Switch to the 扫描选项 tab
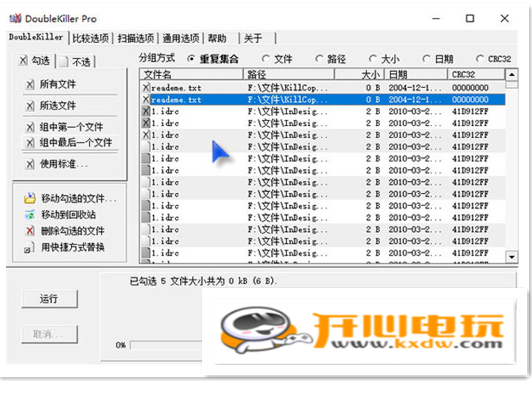This screenshot has width=532, height=399. point(136,38)
